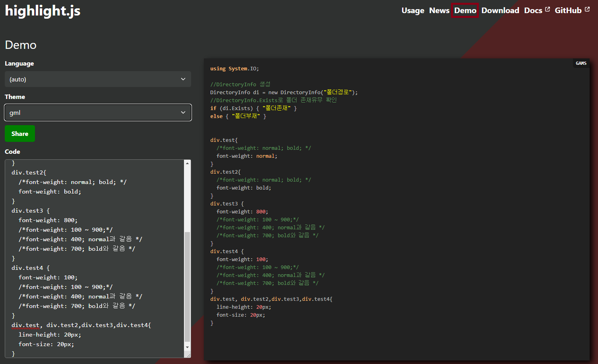Expand the Language (auto) dropdown

pyautogui.click(x=98, y=79)
